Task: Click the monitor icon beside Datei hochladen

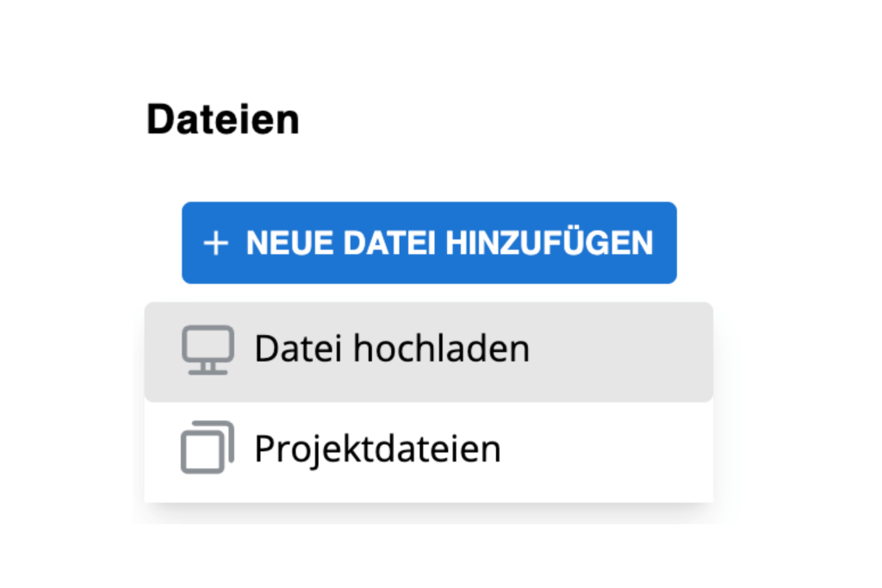Action: pos(207,348)
